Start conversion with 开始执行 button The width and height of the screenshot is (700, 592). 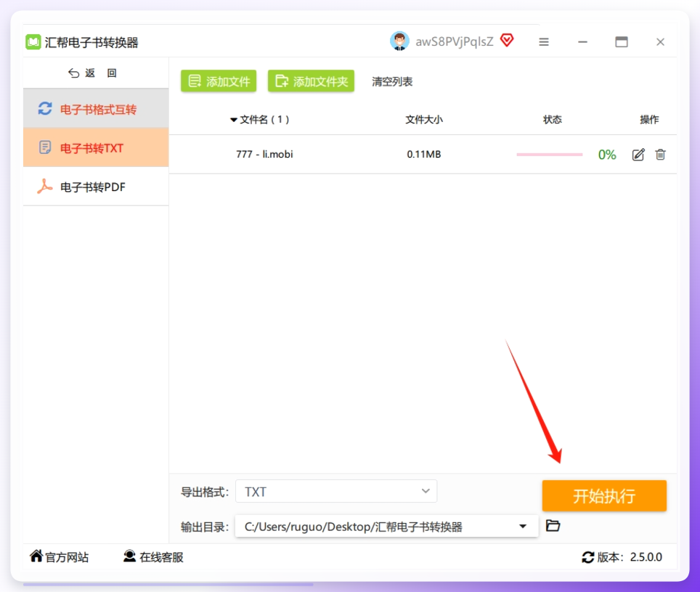coord(604,495)
